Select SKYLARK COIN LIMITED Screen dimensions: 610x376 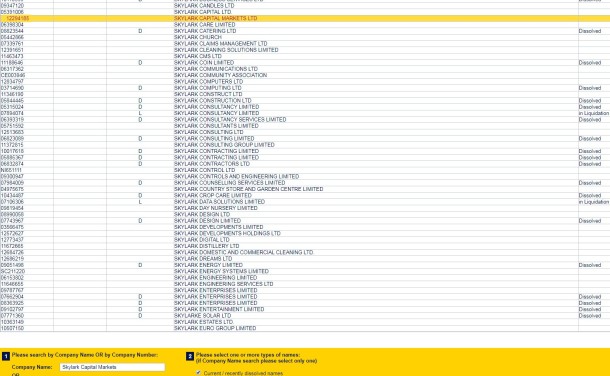coord(204,63)
